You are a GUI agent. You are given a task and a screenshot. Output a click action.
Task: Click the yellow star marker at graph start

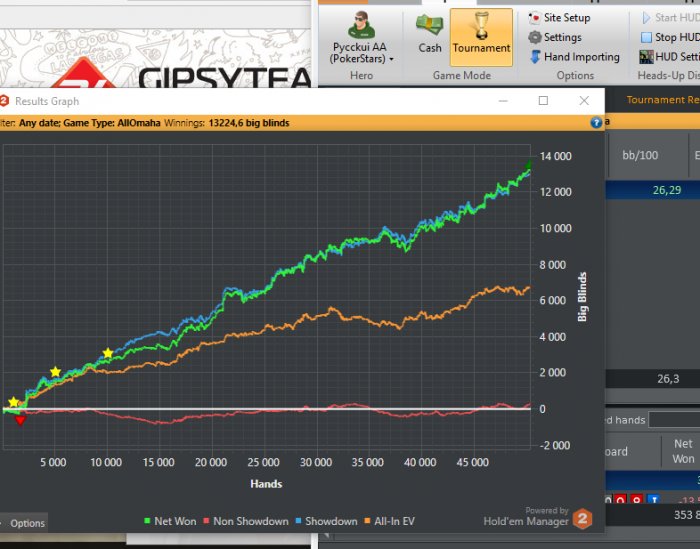point(13,402)
